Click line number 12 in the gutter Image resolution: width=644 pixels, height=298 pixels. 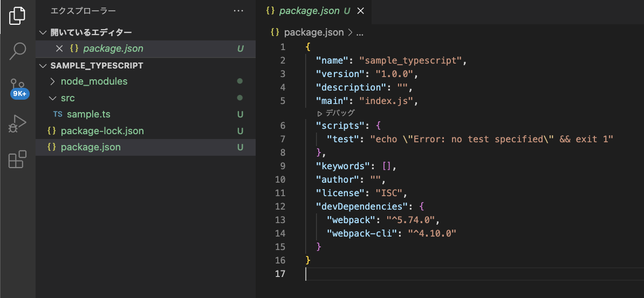[x=280, y=206]
